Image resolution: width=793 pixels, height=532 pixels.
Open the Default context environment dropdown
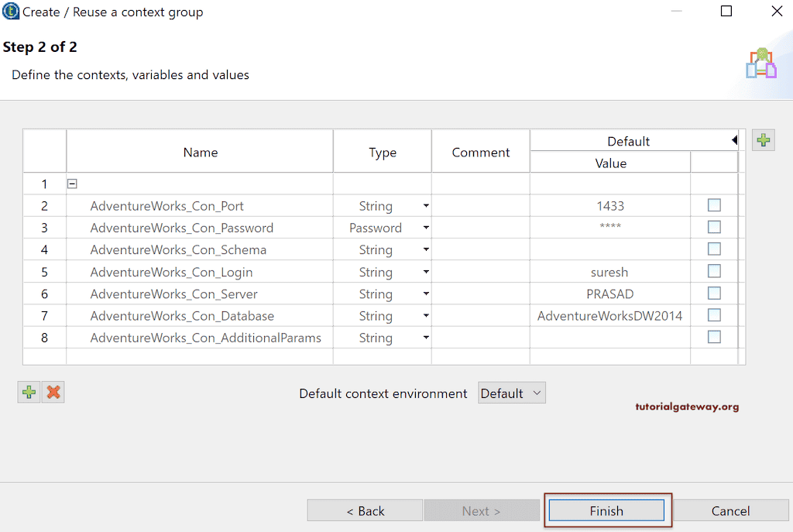[x=512, y=393]
